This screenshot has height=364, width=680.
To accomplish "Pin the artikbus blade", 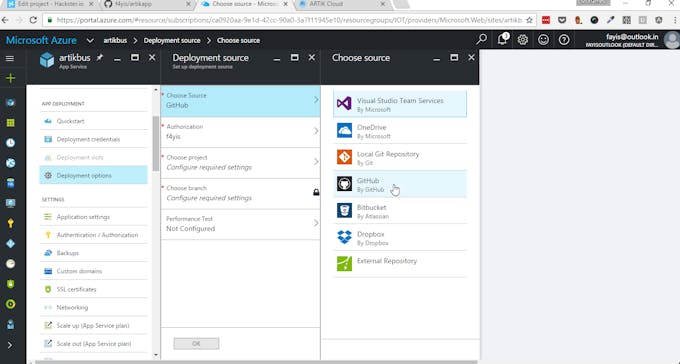I will (x=100, y=57).
